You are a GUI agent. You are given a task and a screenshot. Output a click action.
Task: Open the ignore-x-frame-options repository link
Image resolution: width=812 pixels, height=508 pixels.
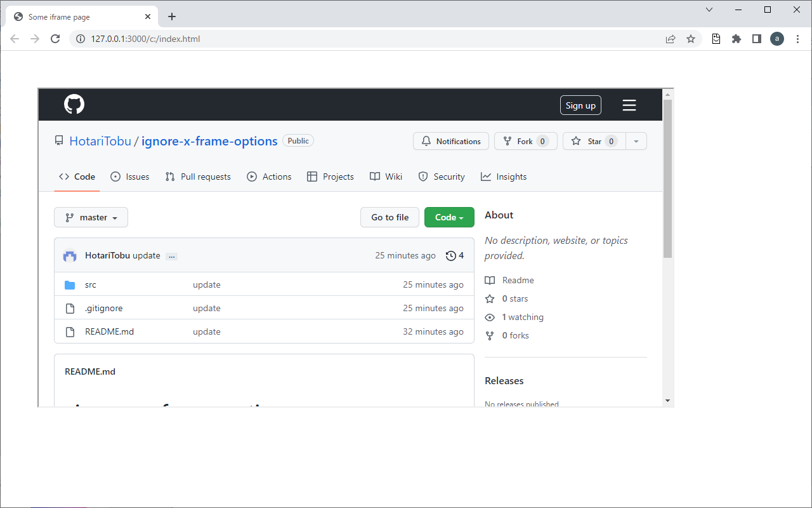click(209, 141)
